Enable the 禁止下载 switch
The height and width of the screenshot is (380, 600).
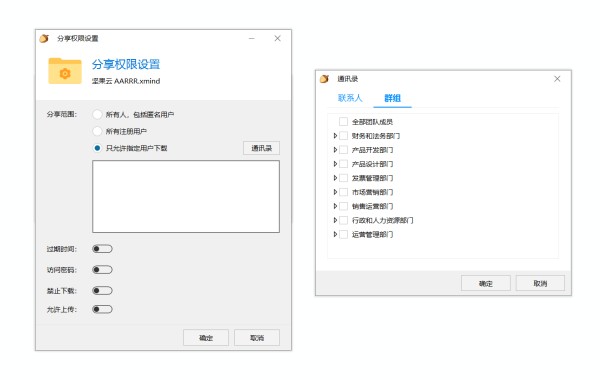102,291
